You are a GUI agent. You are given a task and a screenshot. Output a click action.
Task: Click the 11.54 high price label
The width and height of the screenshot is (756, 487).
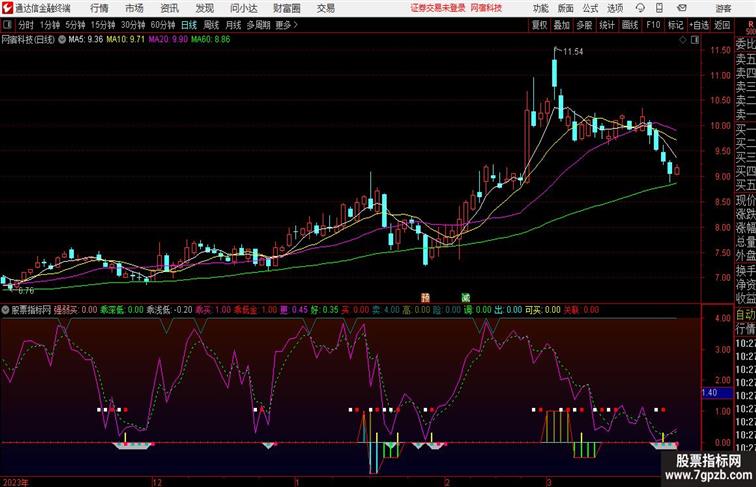point(573,52)
